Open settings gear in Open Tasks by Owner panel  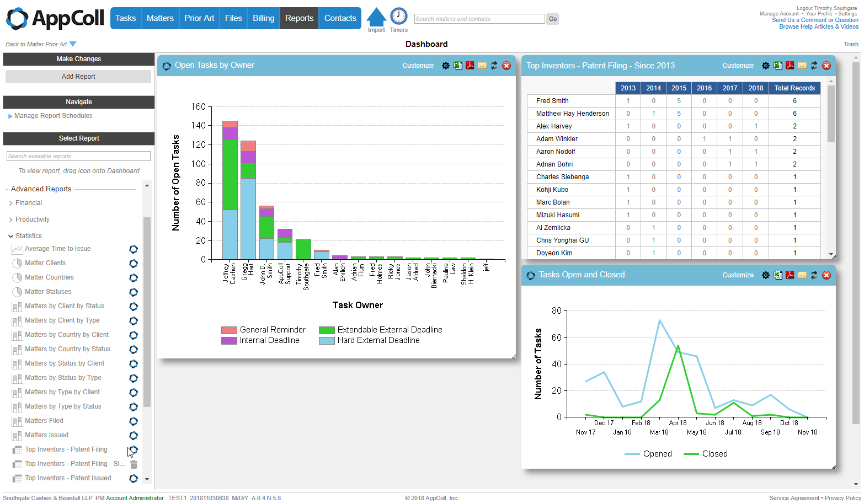[445, 66]
